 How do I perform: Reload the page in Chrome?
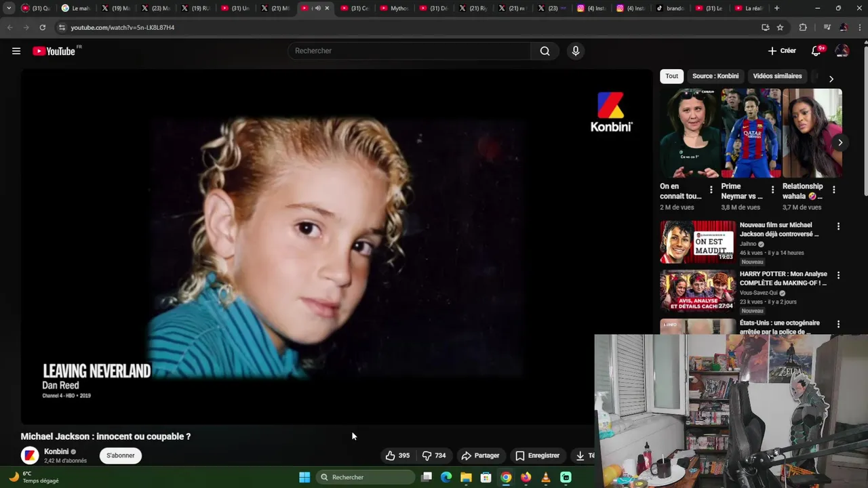(x=42, y=27)
